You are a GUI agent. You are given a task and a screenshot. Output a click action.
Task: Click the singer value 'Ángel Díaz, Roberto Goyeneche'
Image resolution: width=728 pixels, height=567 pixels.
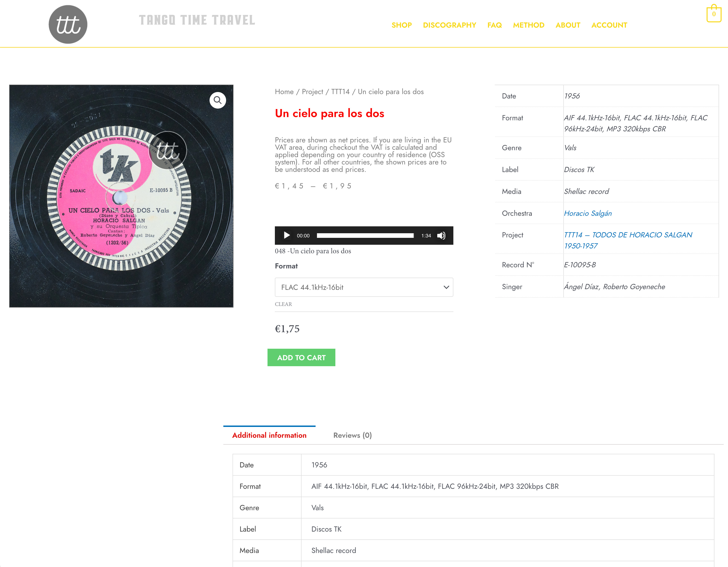click(x=614, y=287)
